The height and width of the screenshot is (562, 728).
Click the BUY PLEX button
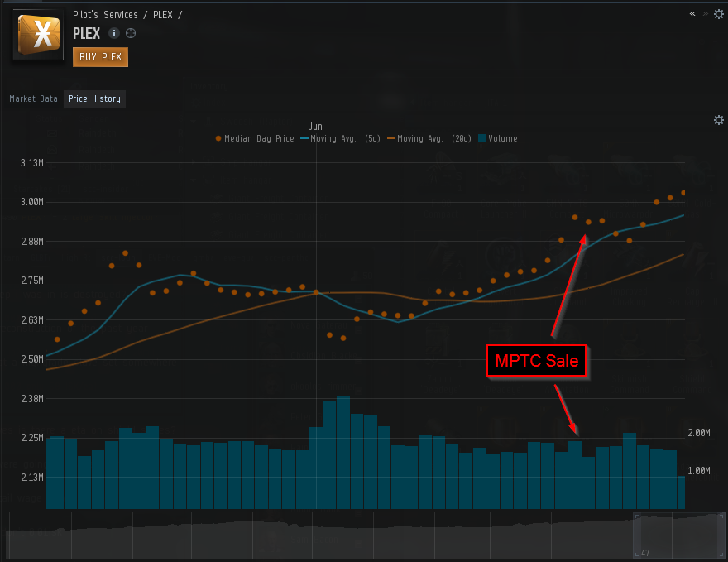click(100, 57)
